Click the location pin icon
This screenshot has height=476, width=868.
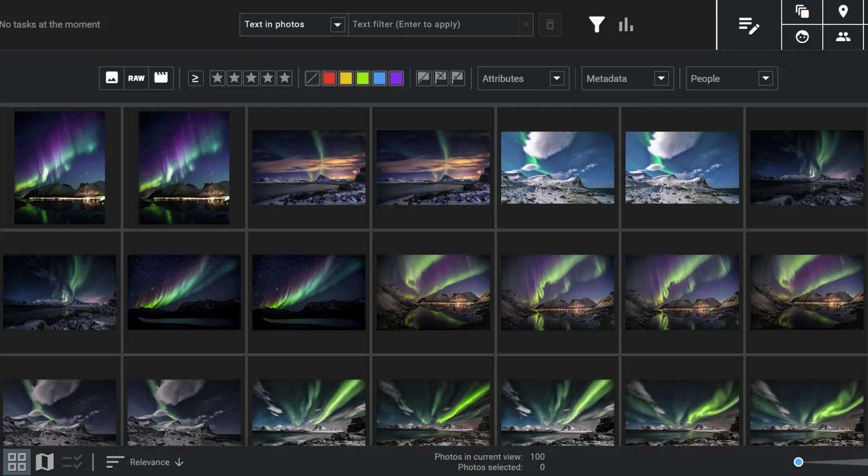pyautogui.click(x=843, y=11)
